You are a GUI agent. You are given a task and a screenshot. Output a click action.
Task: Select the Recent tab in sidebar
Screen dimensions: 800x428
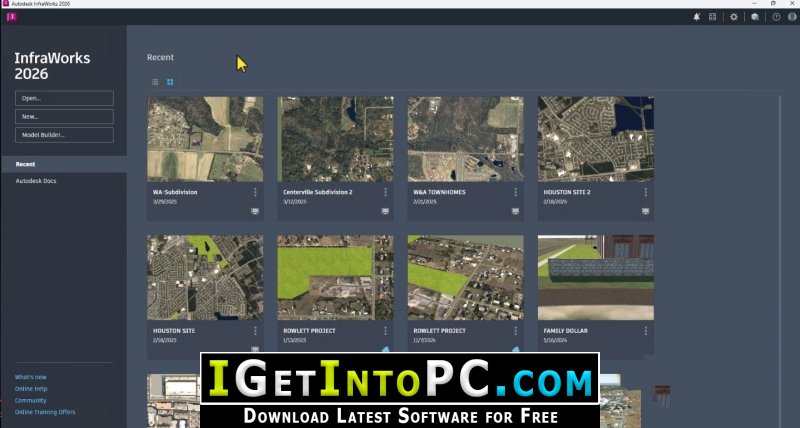point(64,164)
